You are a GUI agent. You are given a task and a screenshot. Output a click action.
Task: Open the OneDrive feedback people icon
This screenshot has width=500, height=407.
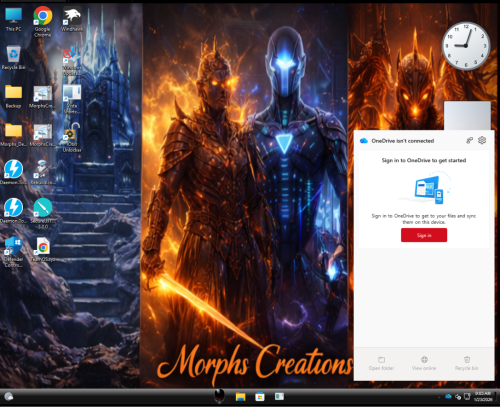coord(469,140)
